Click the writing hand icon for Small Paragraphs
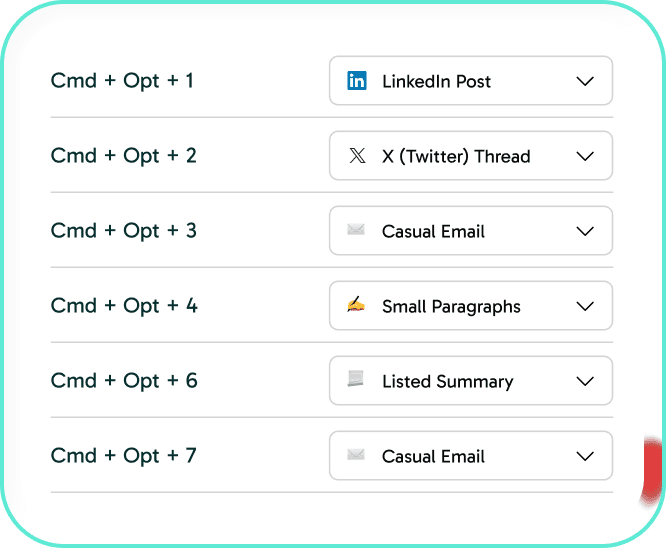The width and height of the screenshot is (666, 548). tap(356, 306)
